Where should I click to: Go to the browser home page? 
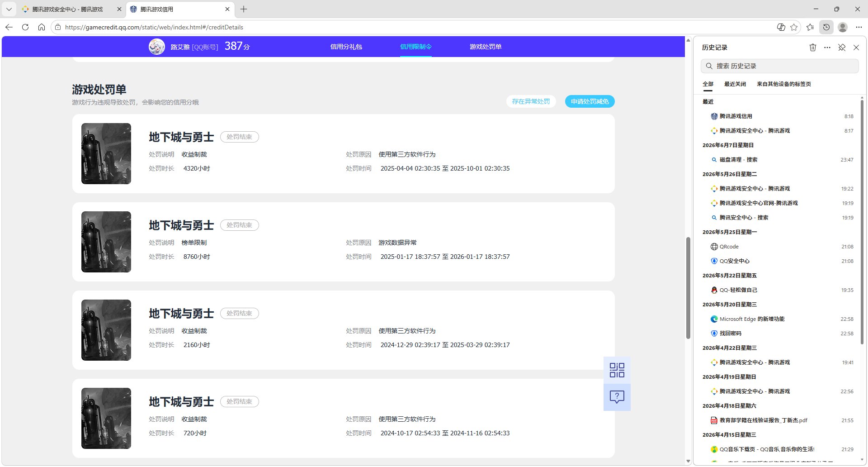[42, 27]
